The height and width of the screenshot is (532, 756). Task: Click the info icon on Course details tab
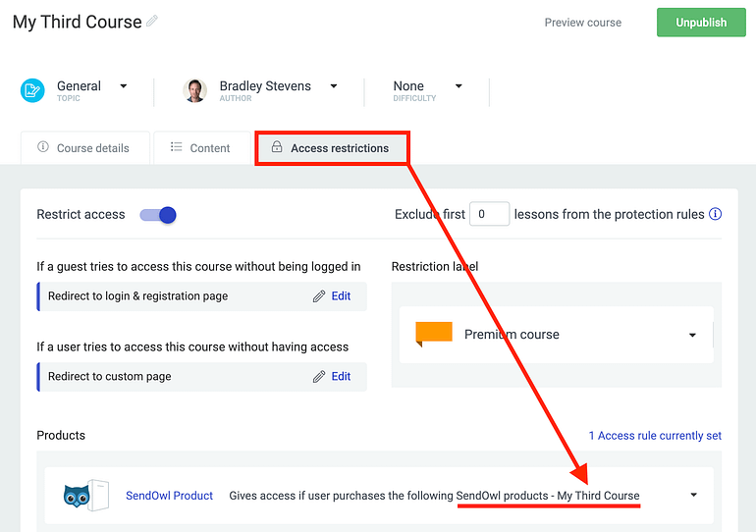coord(43,146)
